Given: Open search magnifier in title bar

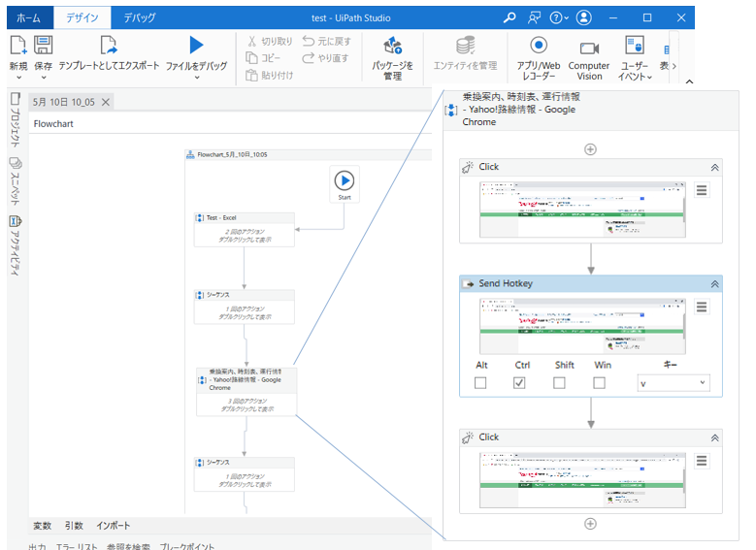Looking at the screenshot, I should [509, 17].
